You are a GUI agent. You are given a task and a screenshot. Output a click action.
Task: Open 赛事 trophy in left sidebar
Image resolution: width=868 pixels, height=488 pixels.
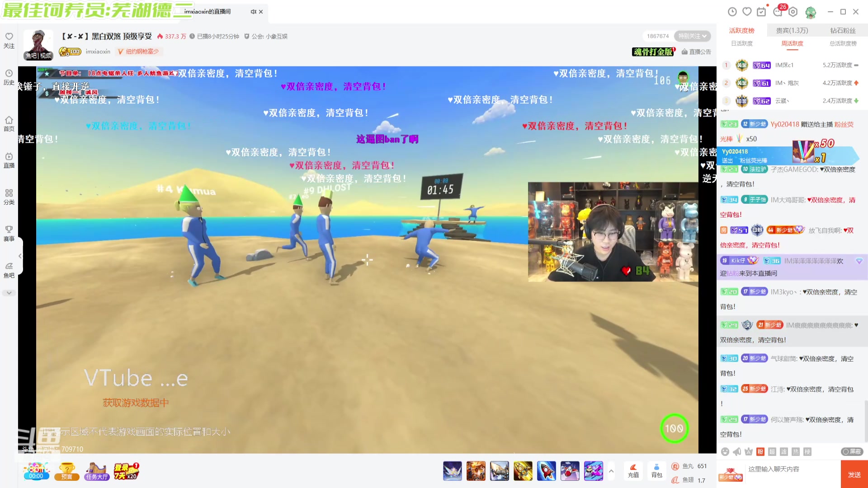tap(9, 233)
